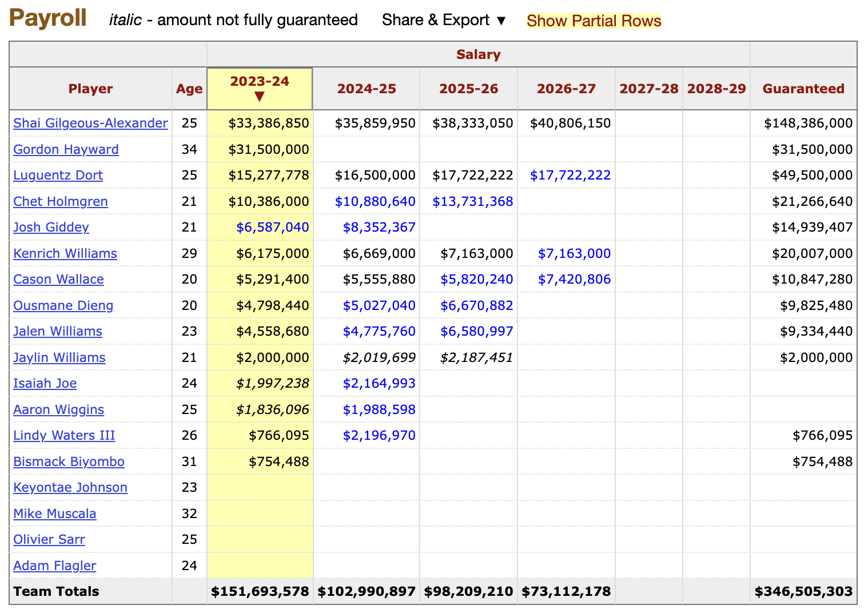
Task: Click Giddey's $6,587,040 salary value
Action: pyautogui.click(x=272, y=227)
